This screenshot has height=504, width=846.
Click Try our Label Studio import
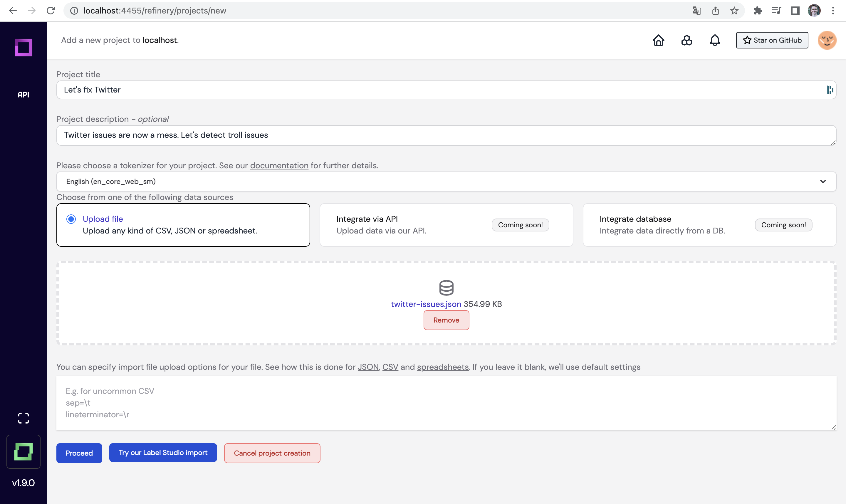click(163, 452)
